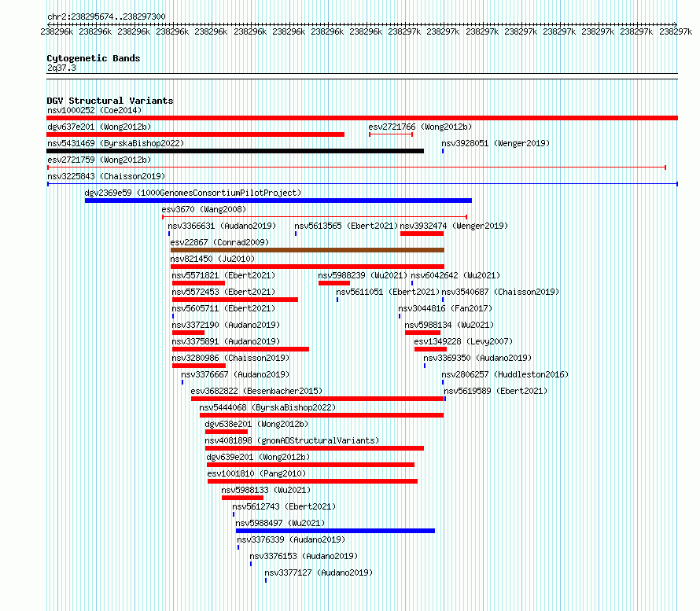Open nsv5605711 (Ebert2021) variant

[223, 308]
